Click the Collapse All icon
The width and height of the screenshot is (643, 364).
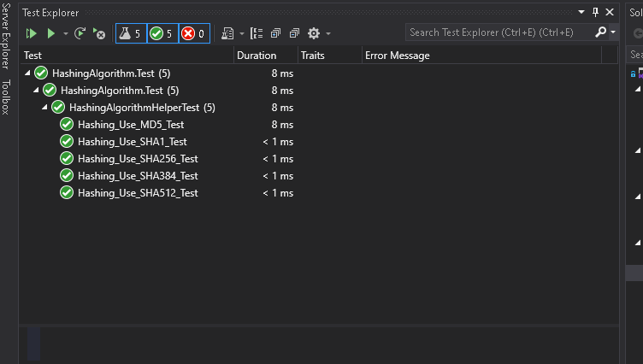point(294,33)
